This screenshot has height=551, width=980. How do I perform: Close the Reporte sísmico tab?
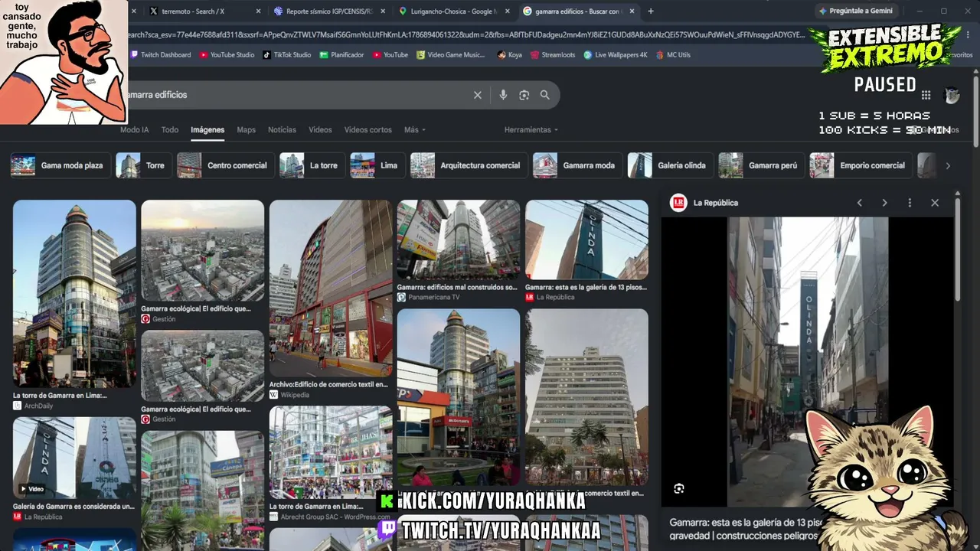382,11
